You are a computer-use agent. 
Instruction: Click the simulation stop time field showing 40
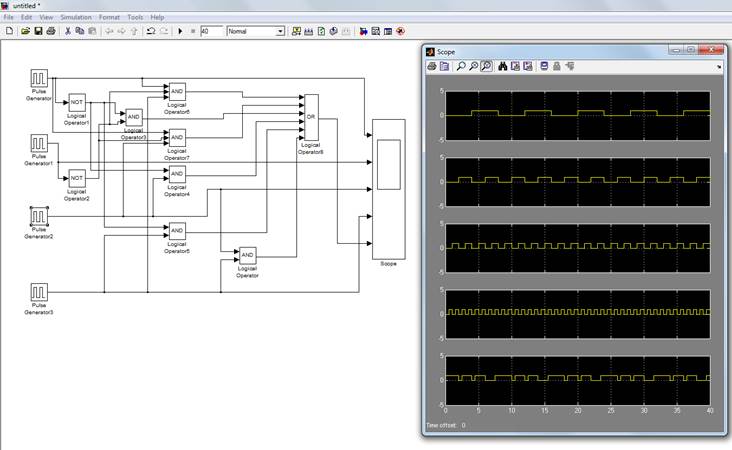point(211,31)
